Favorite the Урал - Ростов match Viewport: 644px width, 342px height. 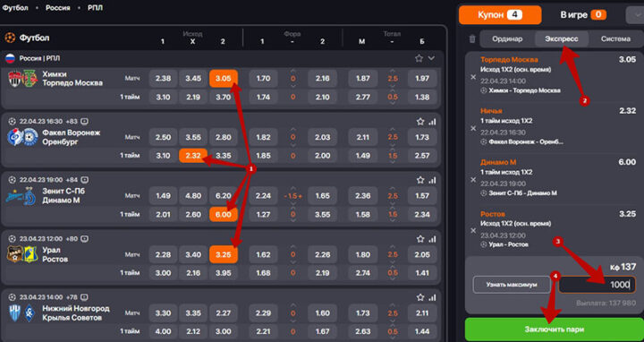point(420,239)
